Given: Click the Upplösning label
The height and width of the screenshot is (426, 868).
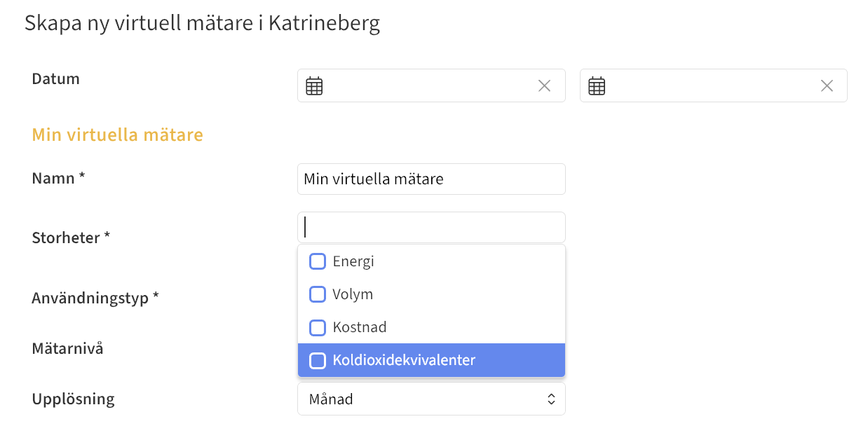Looking at the screenshot, I should pos(73,399).
